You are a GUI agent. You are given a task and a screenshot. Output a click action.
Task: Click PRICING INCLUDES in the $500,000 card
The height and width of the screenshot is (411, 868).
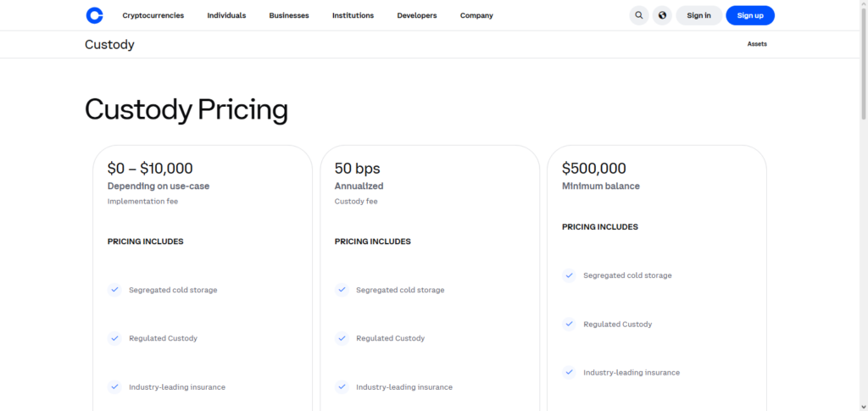pos(600,227)
